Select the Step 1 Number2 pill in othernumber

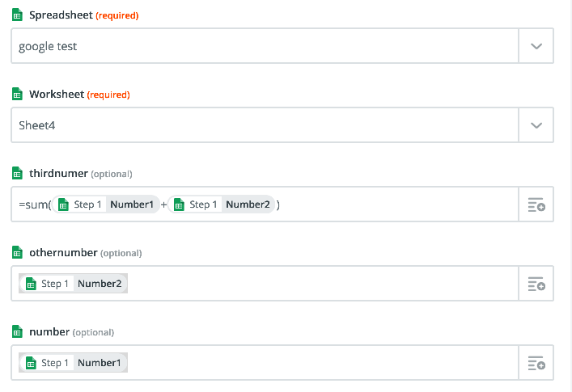[74, 284]
